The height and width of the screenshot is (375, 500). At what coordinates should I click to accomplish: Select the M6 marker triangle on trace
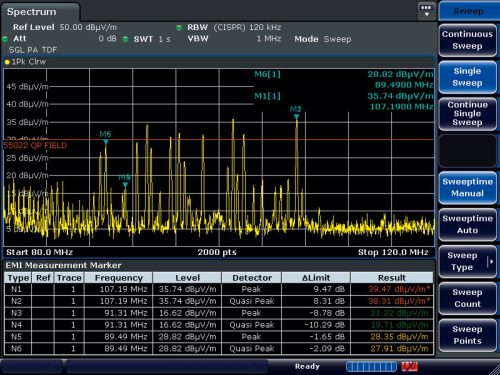(x=106, y=142)
